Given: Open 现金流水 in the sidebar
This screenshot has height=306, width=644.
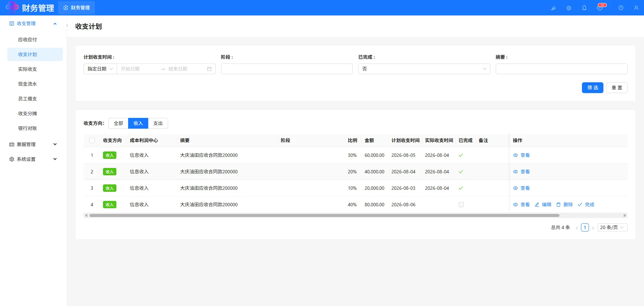Looking at the screenshot, I should pos(35,84).
